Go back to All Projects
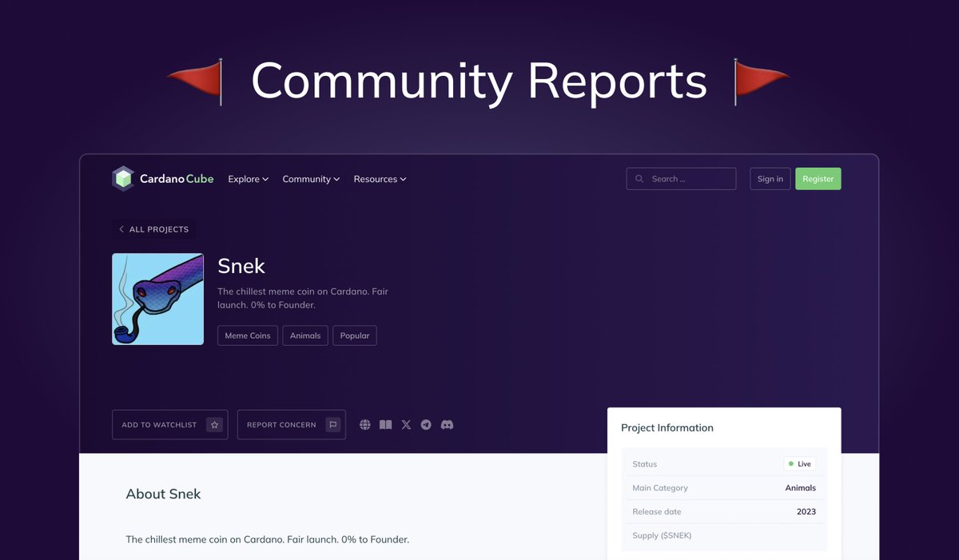Screen dimensions: 959x560 pos(153,229)
